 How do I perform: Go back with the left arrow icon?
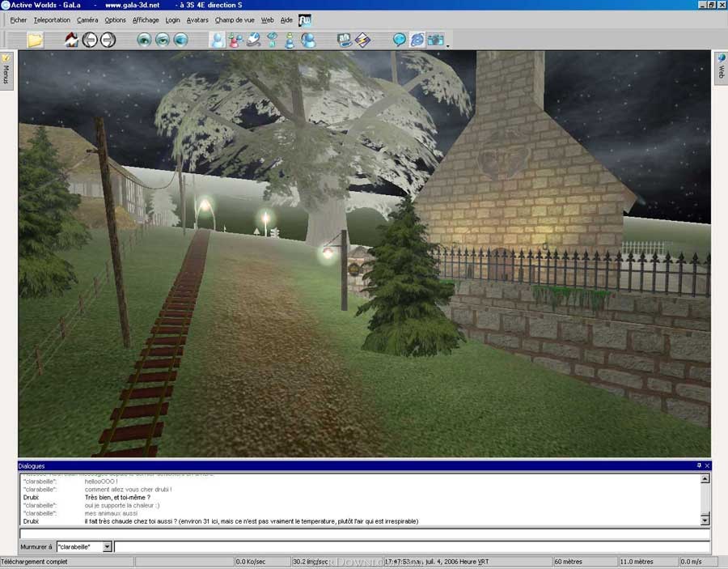click(x=90, y=40)
